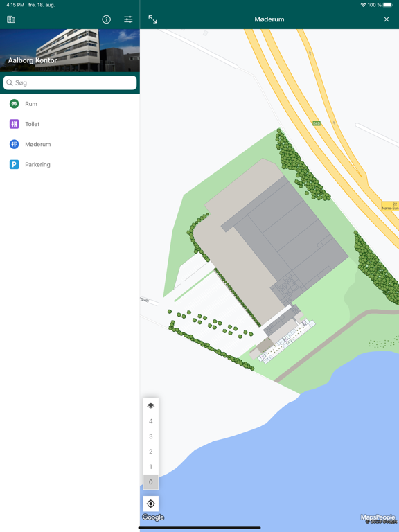Switch to floor 1
This screenshot has height=532, width=399.
pyautogui.click(x=151, y=467)
